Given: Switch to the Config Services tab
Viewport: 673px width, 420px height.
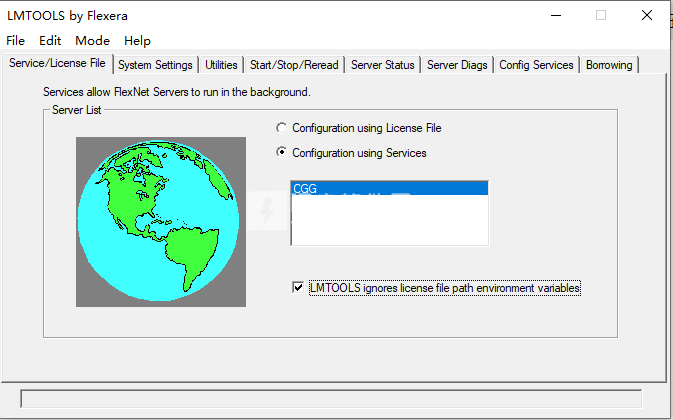Looking at the screenshot, I should (537, 65).
